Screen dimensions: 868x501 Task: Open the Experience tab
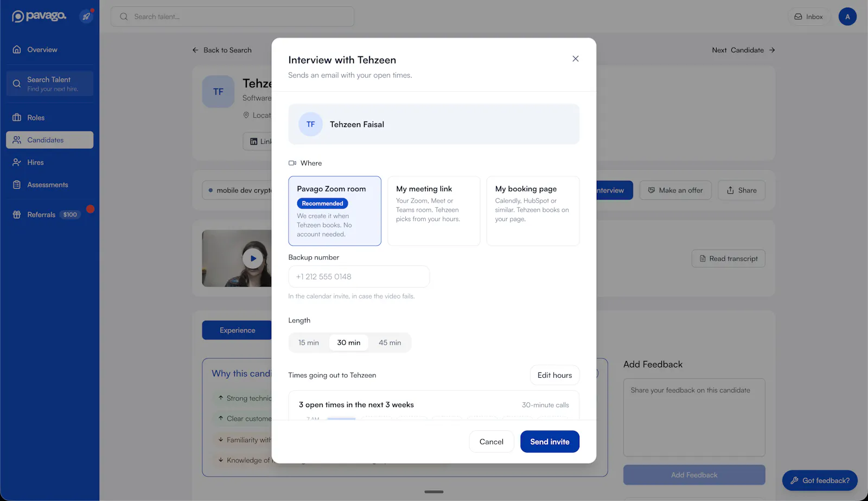tap(237, 330)
